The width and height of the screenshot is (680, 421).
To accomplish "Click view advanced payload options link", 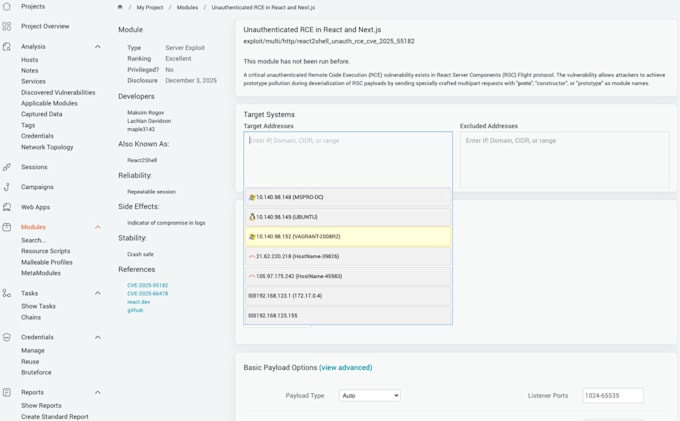I will point(346,368).
